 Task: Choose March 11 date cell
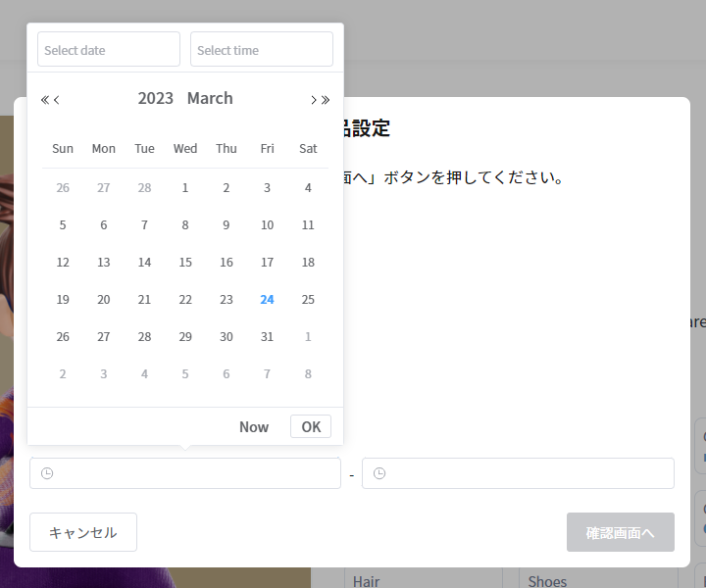click(308, 225)
